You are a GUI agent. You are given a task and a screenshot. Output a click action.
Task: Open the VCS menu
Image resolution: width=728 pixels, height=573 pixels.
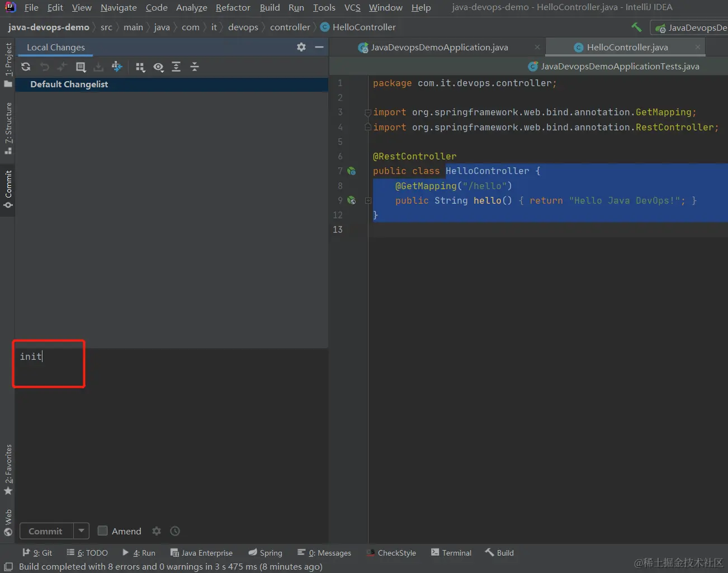pos(352,7)
